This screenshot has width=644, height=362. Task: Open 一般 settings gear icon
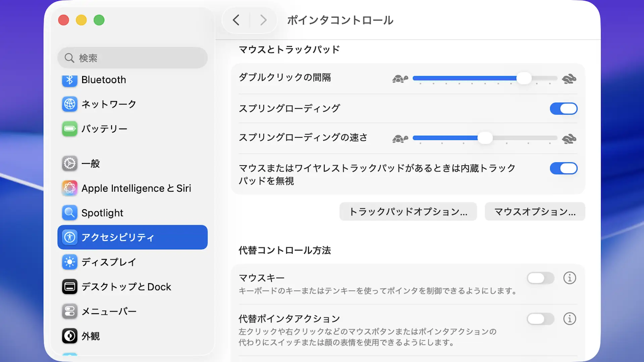pyautogui.click(x=69, y=164)
